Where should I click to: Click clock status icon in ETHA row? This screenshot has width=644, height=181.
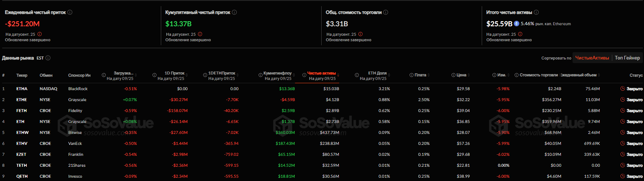(622, 89)
